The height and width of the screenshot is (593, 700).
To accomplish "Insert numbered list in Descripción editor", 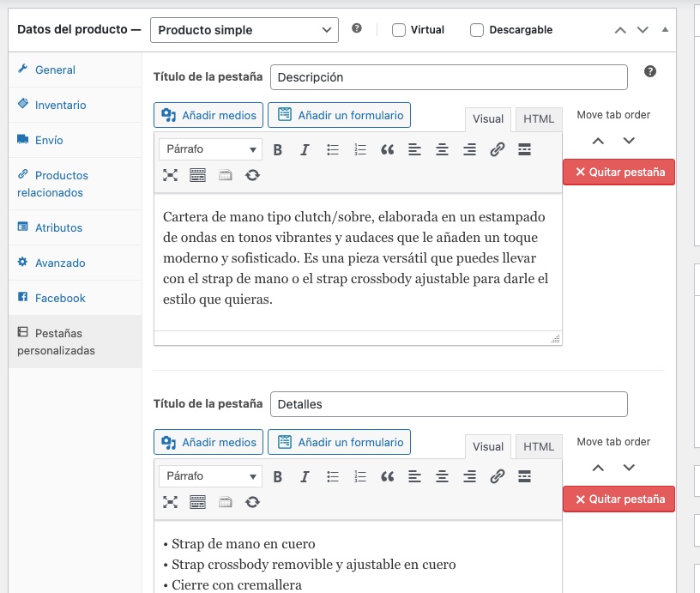I will point(359,149).
